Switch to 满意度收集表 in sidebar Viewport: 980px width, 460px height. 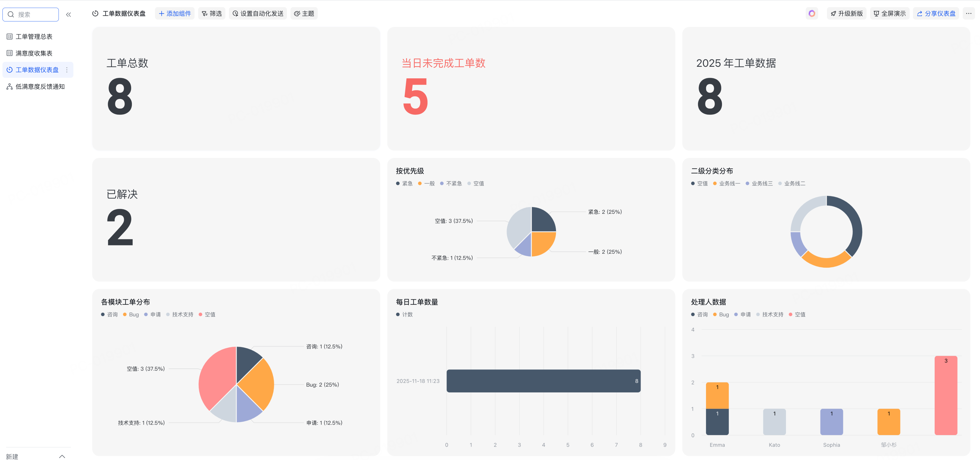point(34,53)
